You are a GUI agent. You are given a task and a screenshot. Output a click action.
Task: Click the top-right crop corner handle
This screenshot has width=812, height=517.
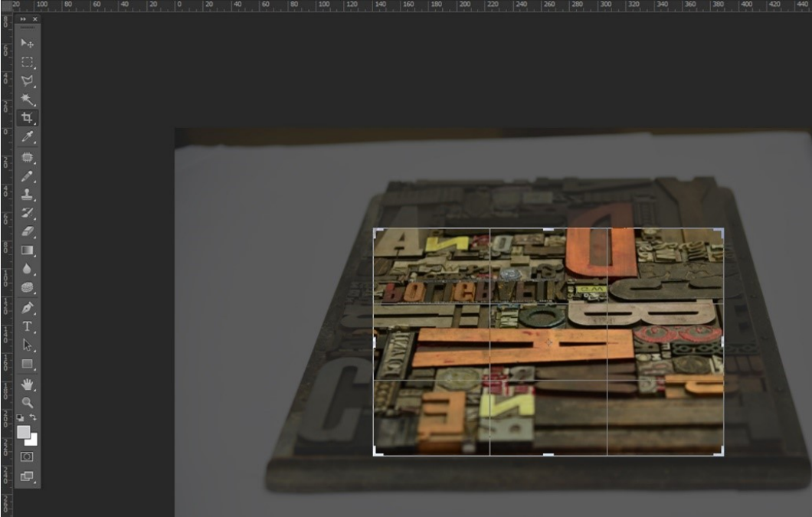point(722,230)
